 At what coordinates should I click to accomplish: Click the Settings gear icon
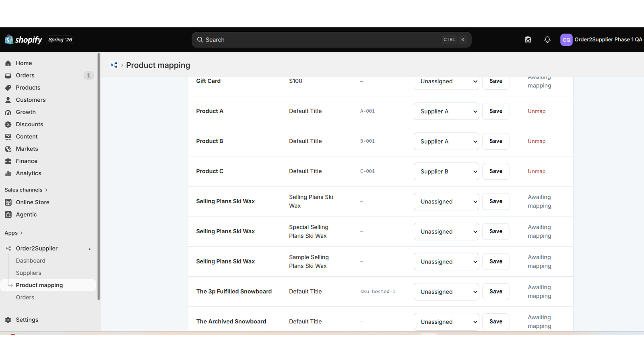click(8, 320)
